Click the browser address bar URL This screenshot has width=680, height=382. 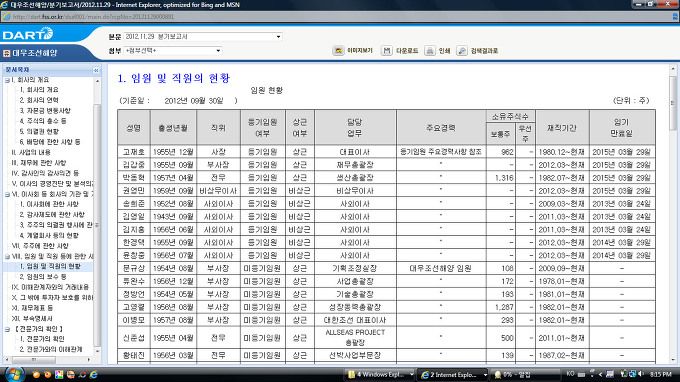93,17
